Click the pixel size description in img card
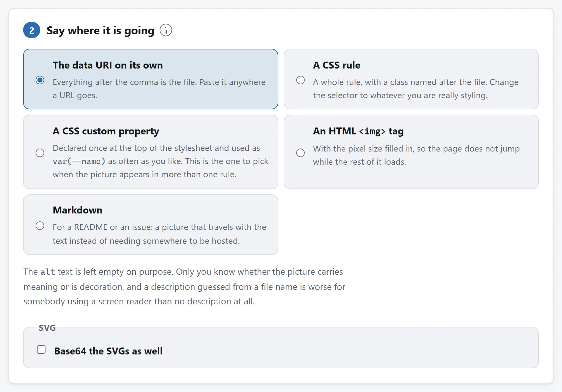 [x=416, y=155]
